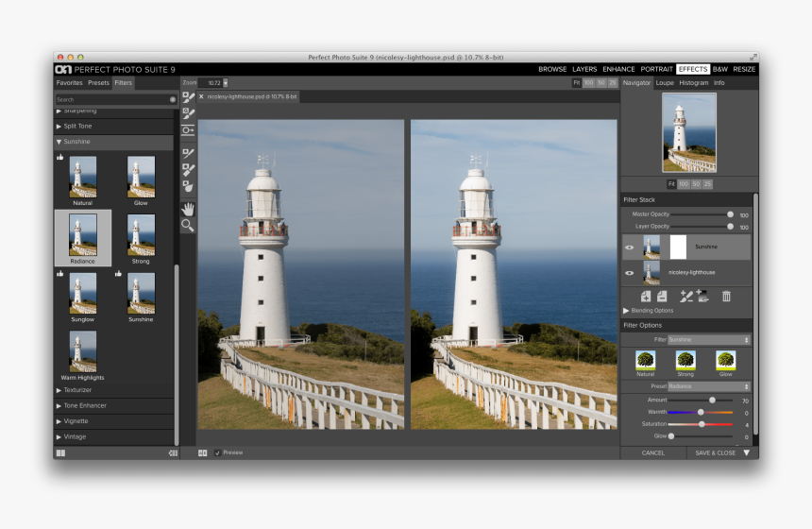Open the Histogram tab
This screenshot has height=529, width=812.
(x=693, y=83)
